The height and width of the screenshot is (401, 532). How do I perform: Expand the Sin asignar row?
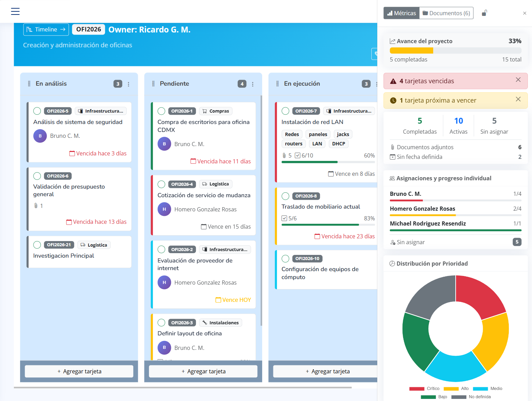pyautogui.click(x=455, y=242)
